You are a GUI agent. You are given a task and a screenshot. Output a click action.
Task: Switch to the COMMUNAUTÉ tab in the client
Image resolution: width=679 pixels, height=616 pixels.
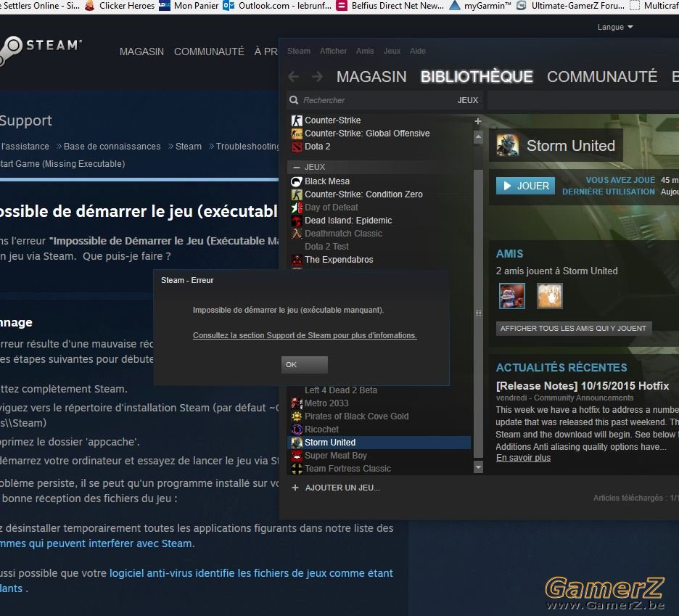[x=602, y=77]
